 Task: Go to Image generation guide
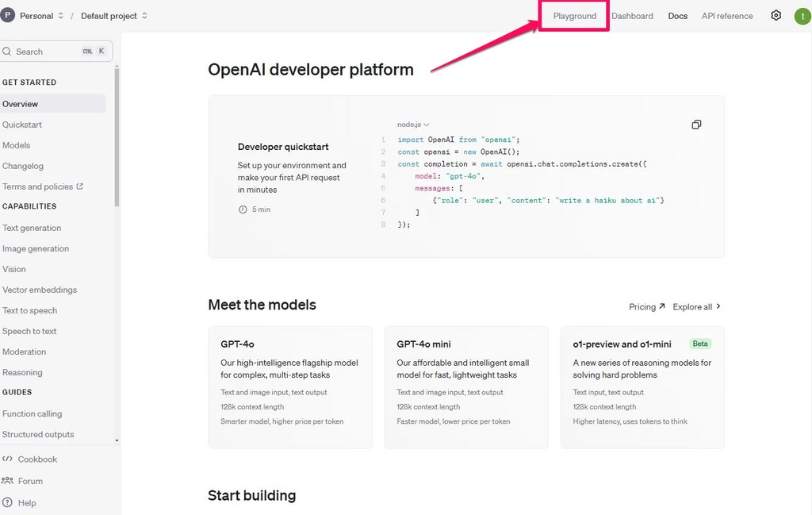(x=35, y=248)
